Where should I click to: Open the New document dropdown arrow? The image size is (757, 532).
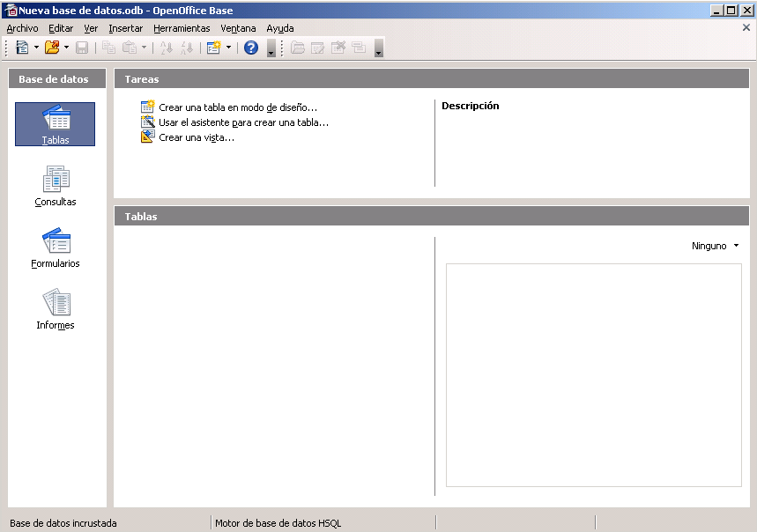pos(36,48)
